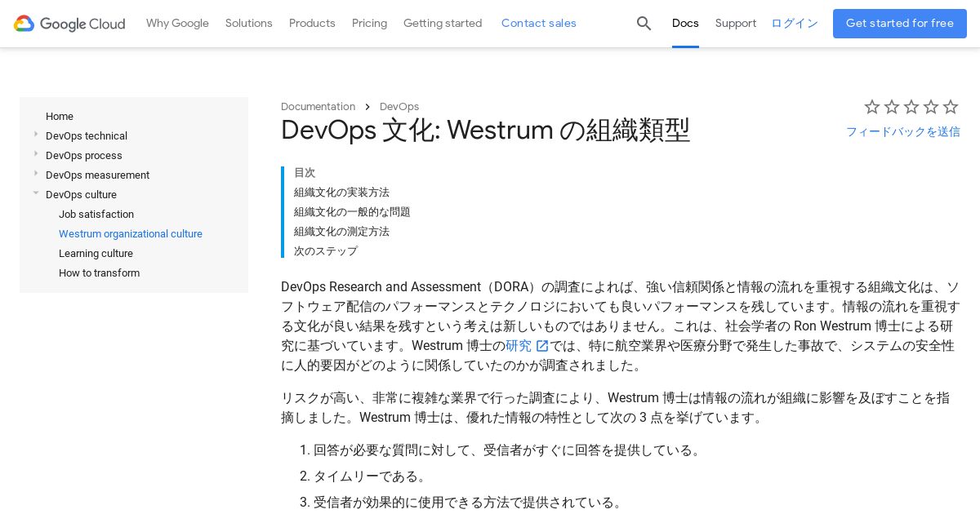This screenshot has width=980, height=514.
Task: Rate the page four stars
Action: 931,107
